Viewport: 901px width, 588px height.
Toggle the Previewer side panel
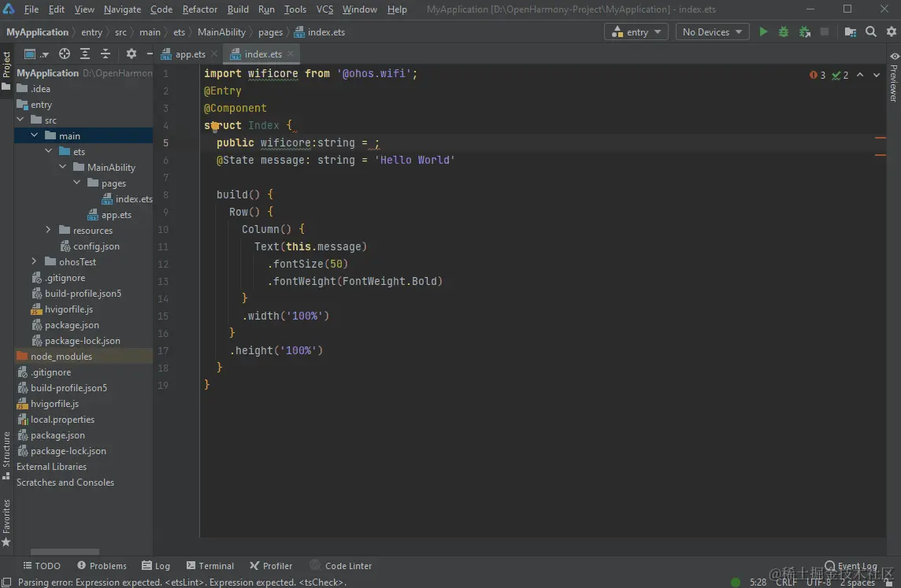tap(894, 77)
